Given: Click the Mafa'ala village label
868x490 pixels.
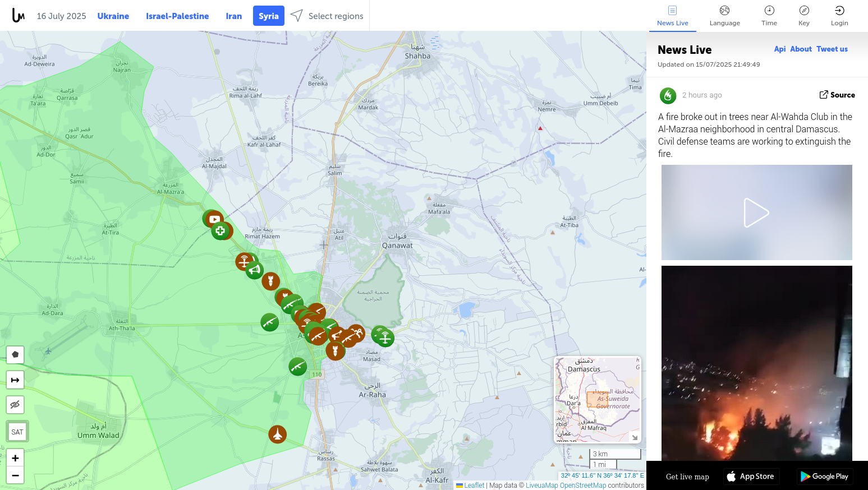Looking at the screenshot, I should pos(439,209).
